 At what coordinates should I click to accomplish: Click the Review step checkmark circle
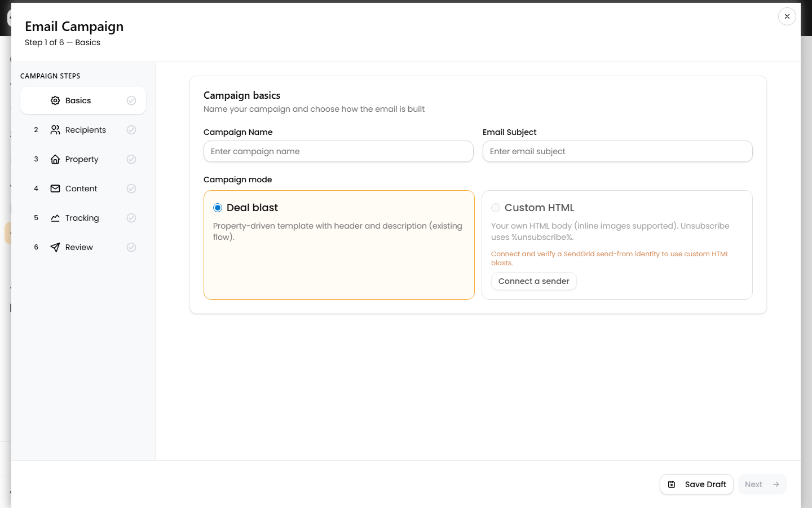pyautogui.click(x=131, y=247)
